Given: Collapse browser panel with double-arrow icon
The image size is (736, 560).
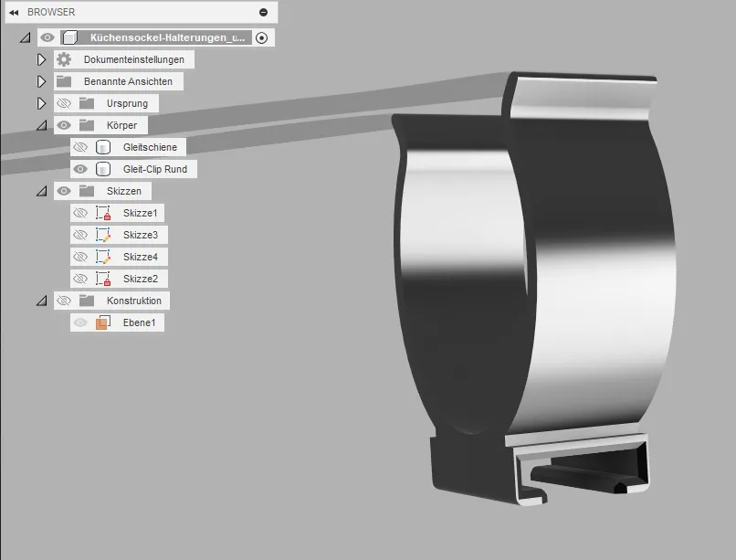Looking at the screenshot, I should [14, 13].
